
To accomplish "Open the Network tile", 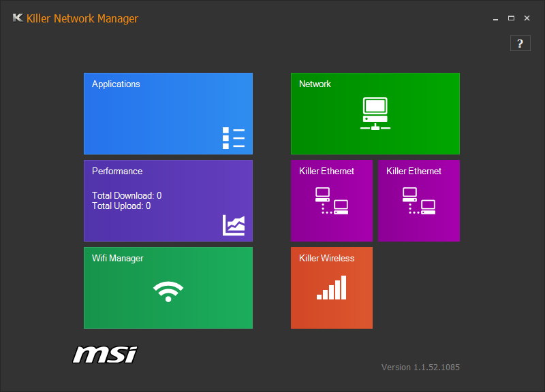I will tap(375, 114).
